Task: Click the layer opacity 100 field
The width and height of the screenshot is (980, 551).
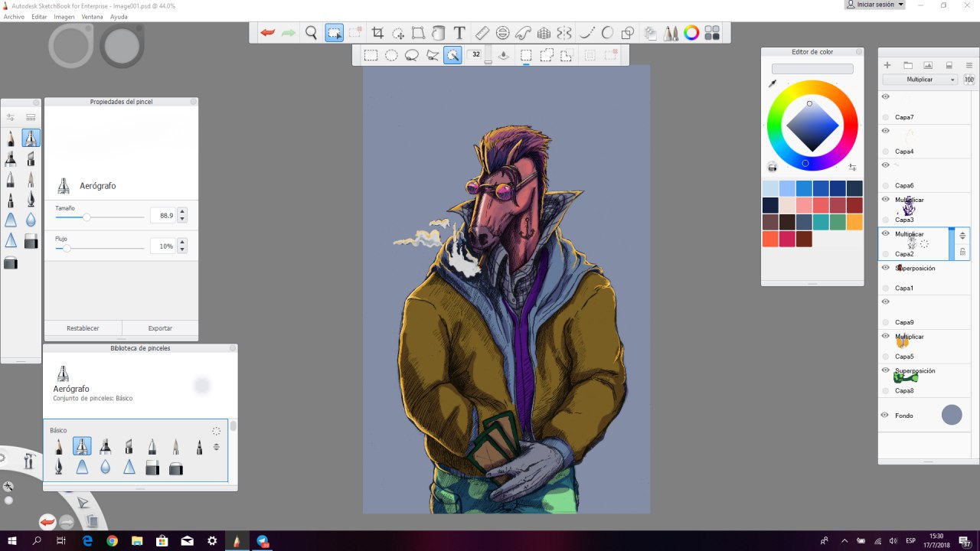Action: [969, 80]
